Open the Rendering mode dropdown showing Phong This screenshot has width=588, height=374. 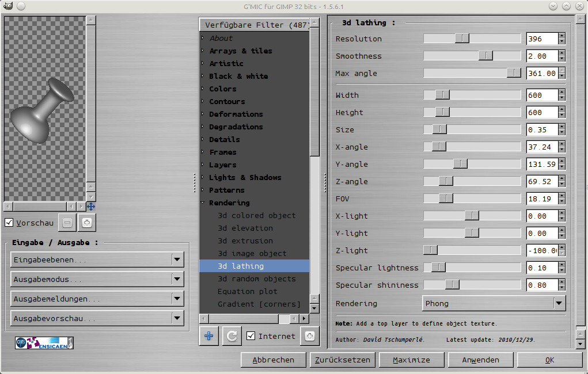point(494,303)
